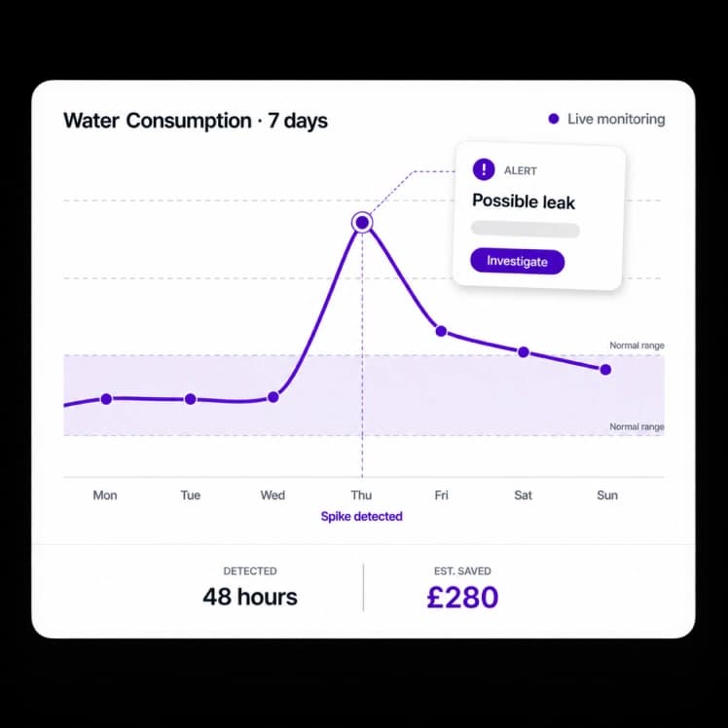This screenshot has height=728, width=728.
Task: Select the Wednesday data point
Action: coord(273,397)
